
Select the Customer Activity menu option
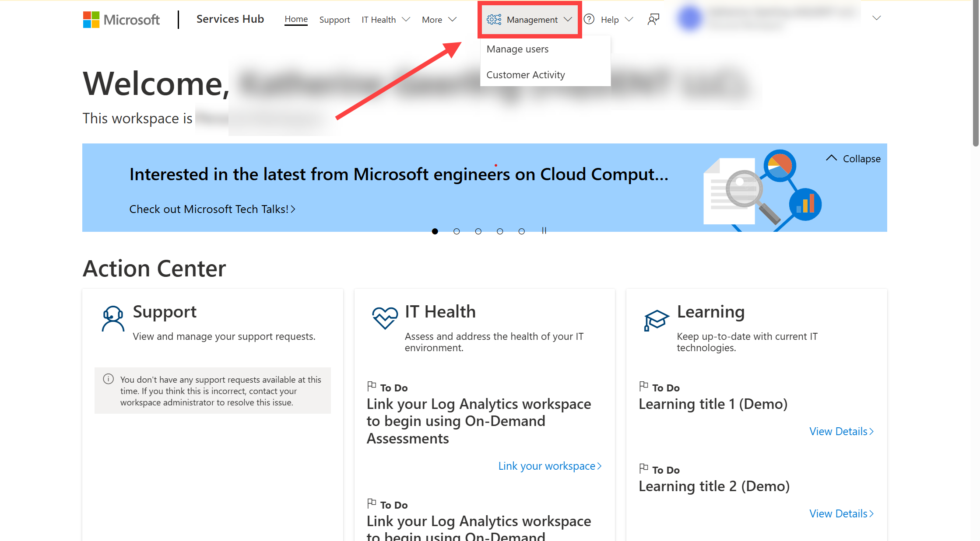tap(526, 75)
